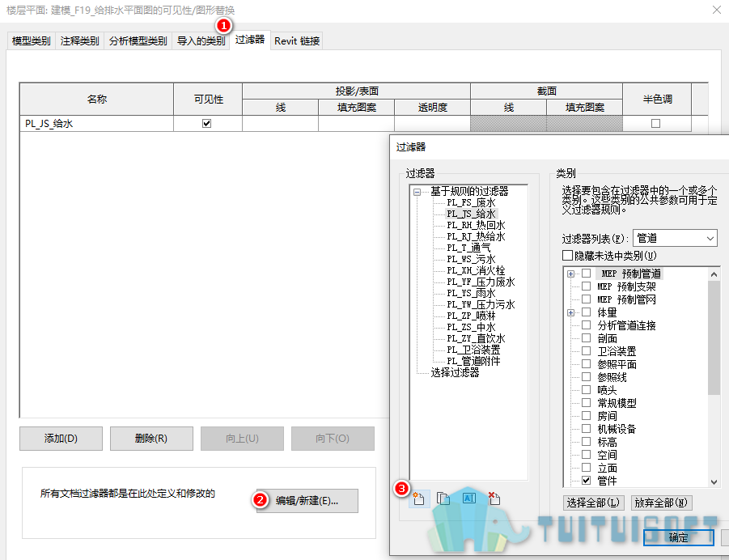This screenshot has height=560, width=729.
Task: Check the 体量 category
Action: 587,312
